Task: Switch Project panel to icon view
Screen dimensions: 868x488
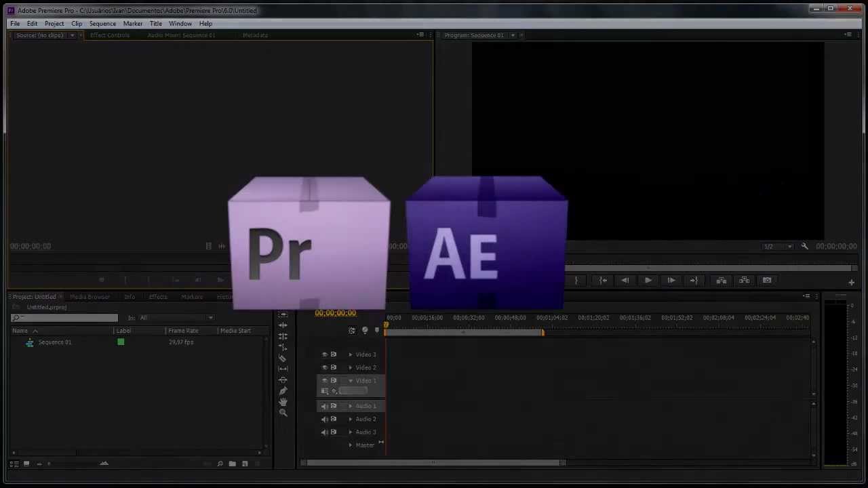Action: 26,464
